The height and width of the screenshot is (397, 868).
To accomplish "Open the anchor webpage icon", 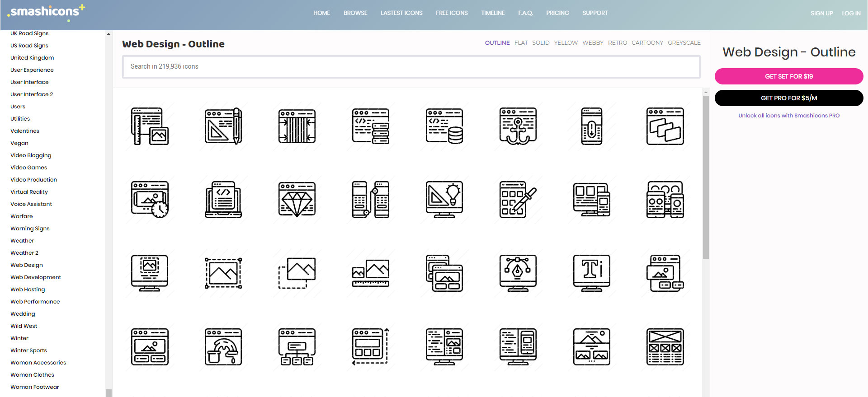I will pyautogui.click(x=518, y=126).
